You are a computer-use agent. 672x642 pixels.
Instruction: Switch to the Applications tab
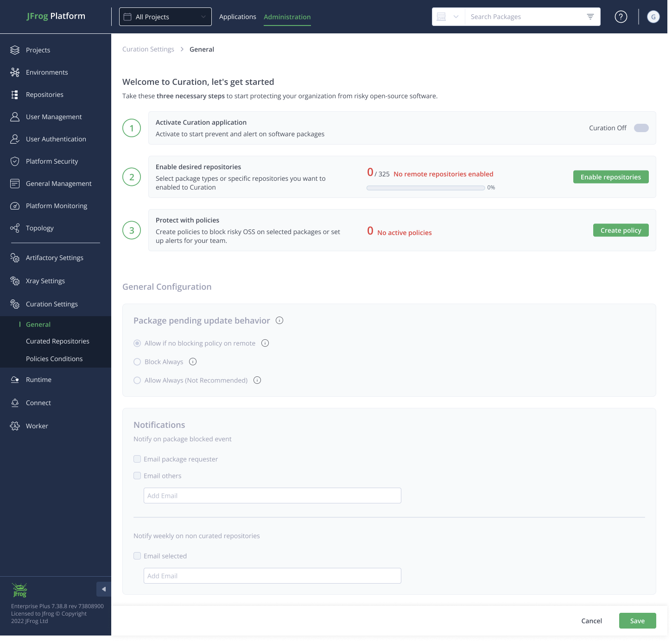point(238,17)
